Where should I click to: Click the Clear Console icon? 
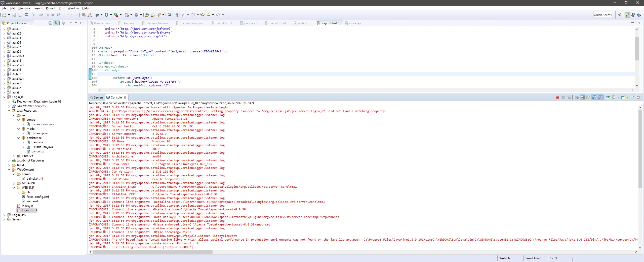tap(577, 97)
